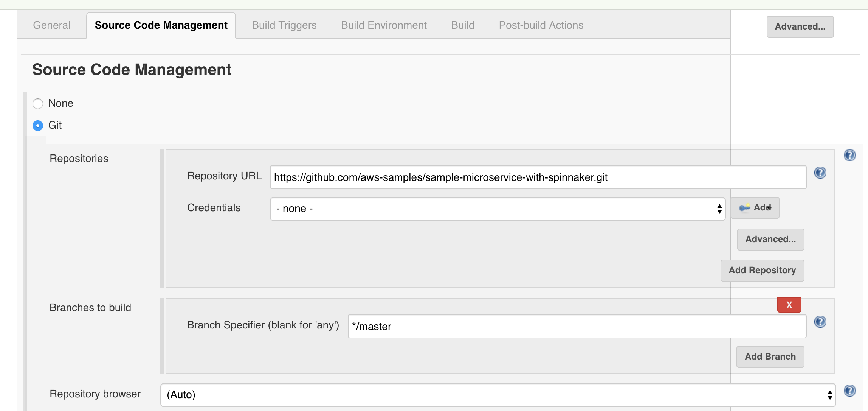Click the Add Repository button
The height and width of the screenshot is (411, 868).
click(762, 270)
